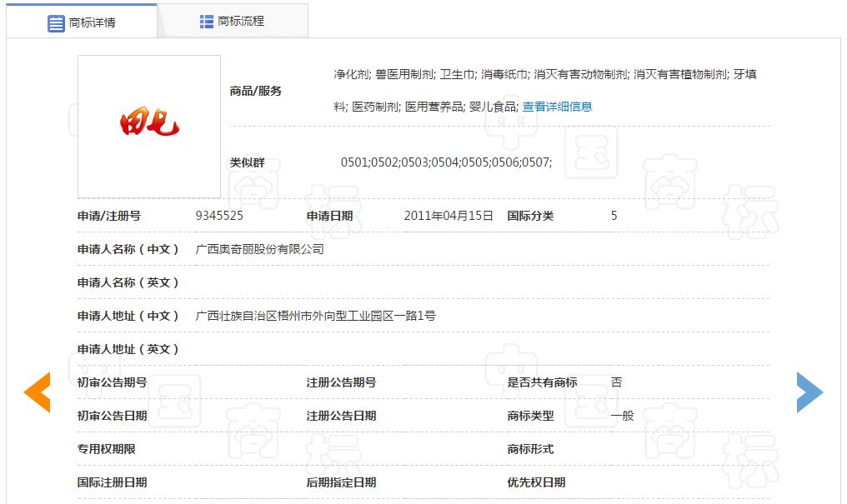Click applicant name 广西奥奇丽股份有限公司
847x504 pixels.
(x=259, y=249)
